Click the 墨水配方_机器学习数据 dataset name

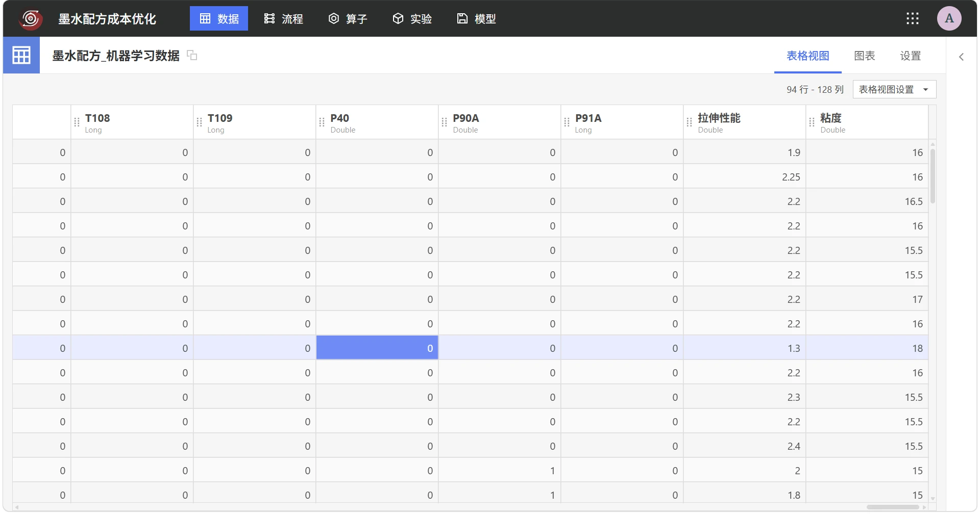click(x=116, y=56)
